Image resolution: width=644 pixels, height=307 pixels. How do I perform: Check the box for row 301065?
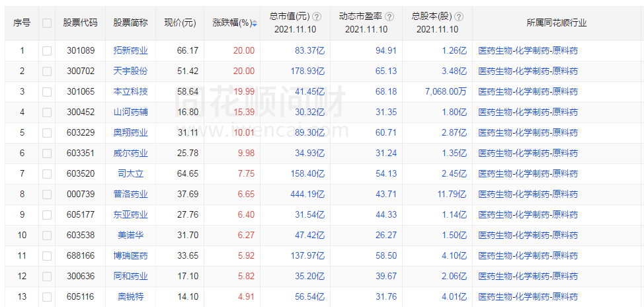tap(47, 92)
